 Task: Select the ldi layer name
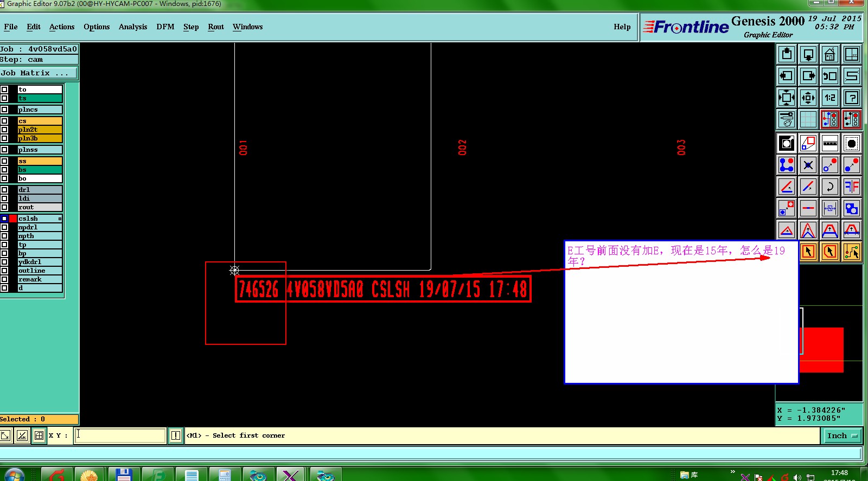40,198
